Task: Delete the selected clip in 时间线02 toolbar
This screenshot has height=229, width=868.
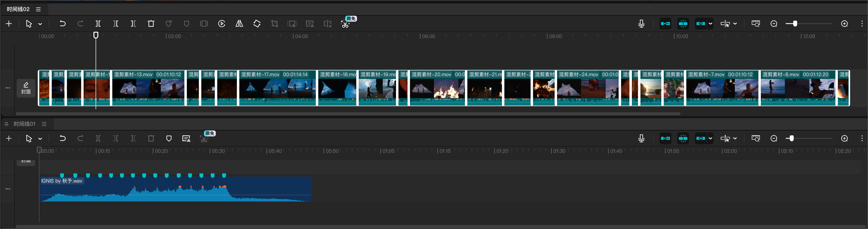Action: pyautogui.click(x=151, y=24)
